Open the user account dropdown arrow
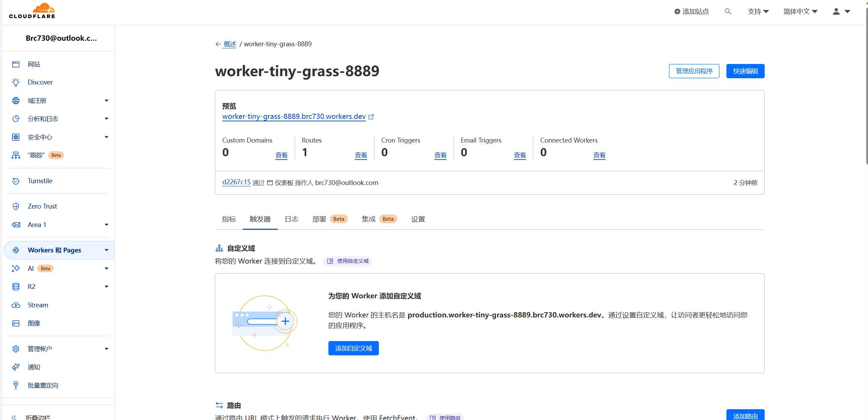Image resolution: width=868 pixels, height=420 pixels. (x=847, y=11)
